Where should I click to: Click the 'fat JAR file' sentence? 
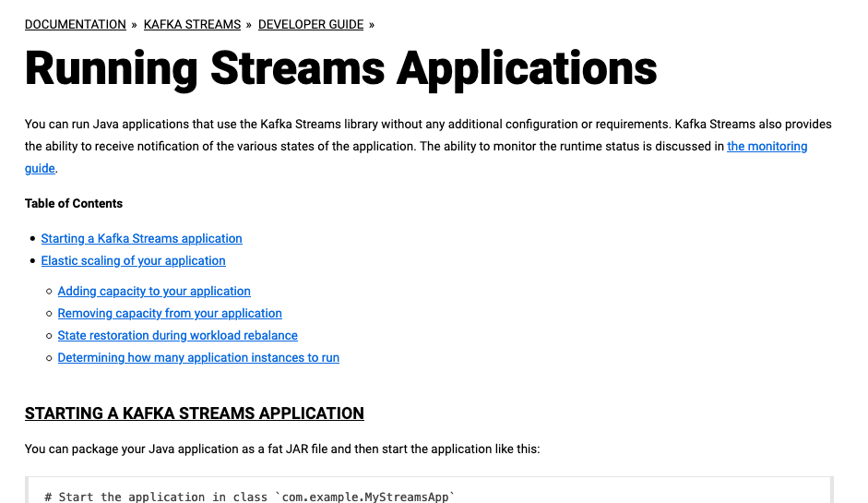[x=282, y=449]
